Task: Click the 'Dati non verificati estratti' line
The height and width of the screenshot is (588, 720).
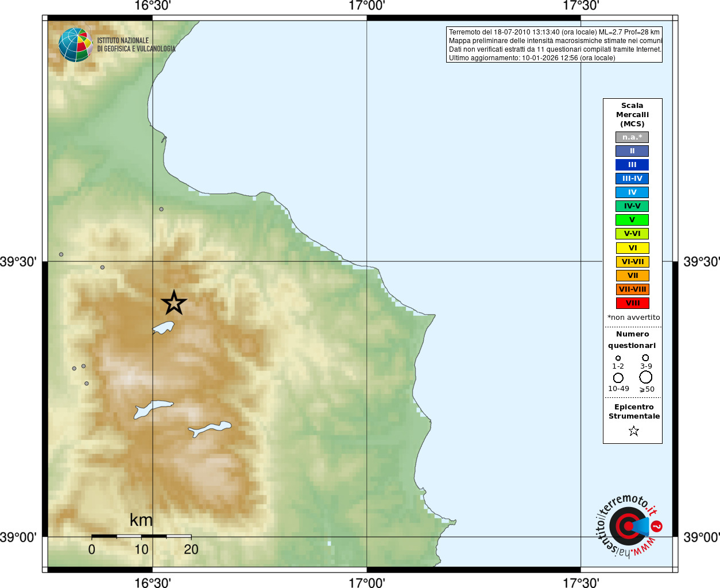Action: (555, 49)
